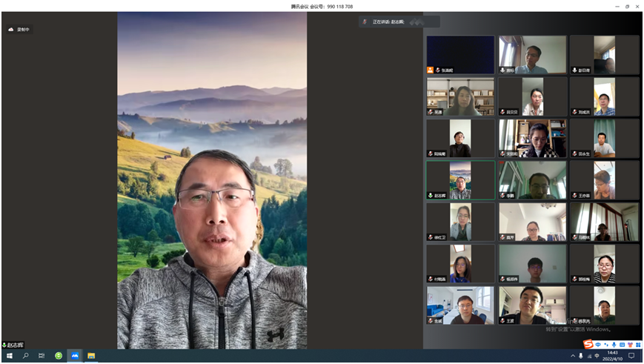The height and width of the screenshot is (364, 644).
Task: Open the Windows Start menu
Action: 8,356
